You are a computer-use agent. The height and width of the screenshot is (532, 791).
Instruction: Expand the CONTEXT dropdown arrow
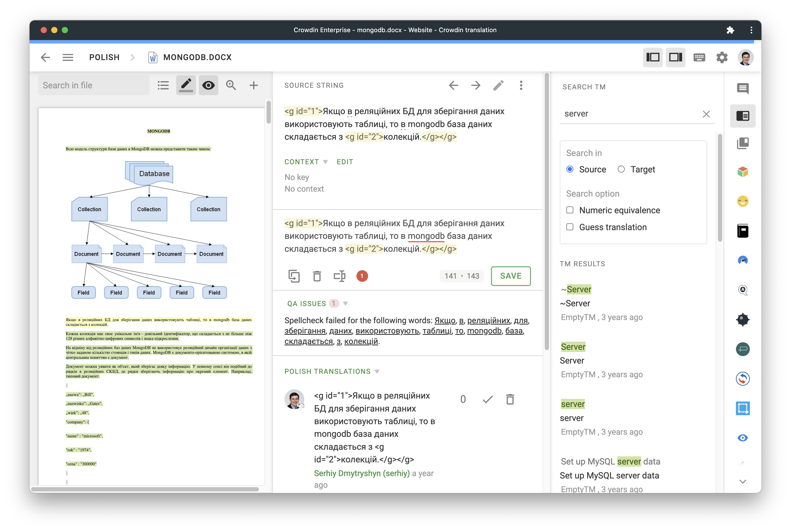(325, 162)
